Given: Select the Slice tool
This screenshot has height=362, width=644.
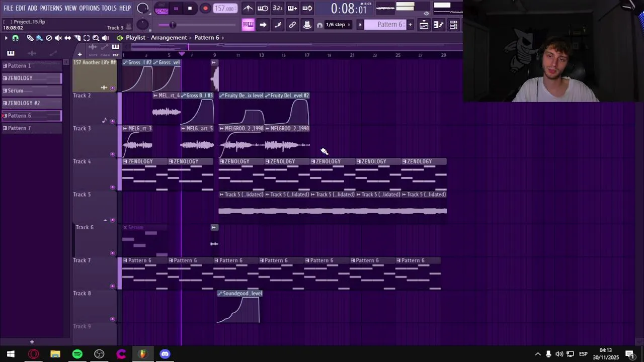Looking at the screenshot, I should click(x=77, y=38).
